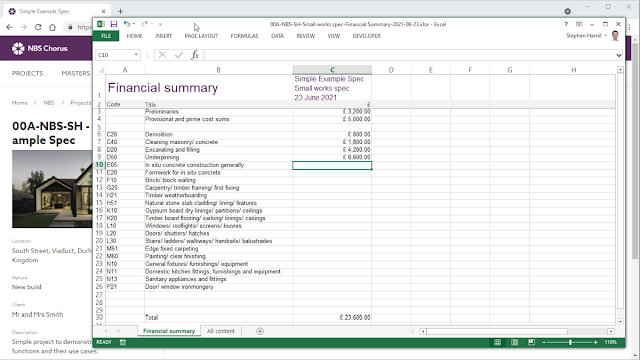Screen dimensions: 640x360
Task: Open ribbon display options icon
Action: pyautogui.click(x=579, y=24)
